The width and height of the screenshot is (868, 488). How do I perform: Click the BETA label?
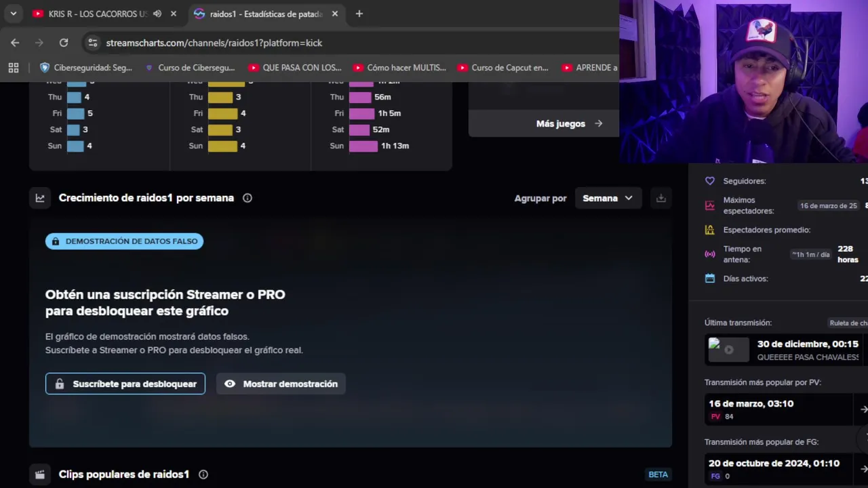point(658,474)
